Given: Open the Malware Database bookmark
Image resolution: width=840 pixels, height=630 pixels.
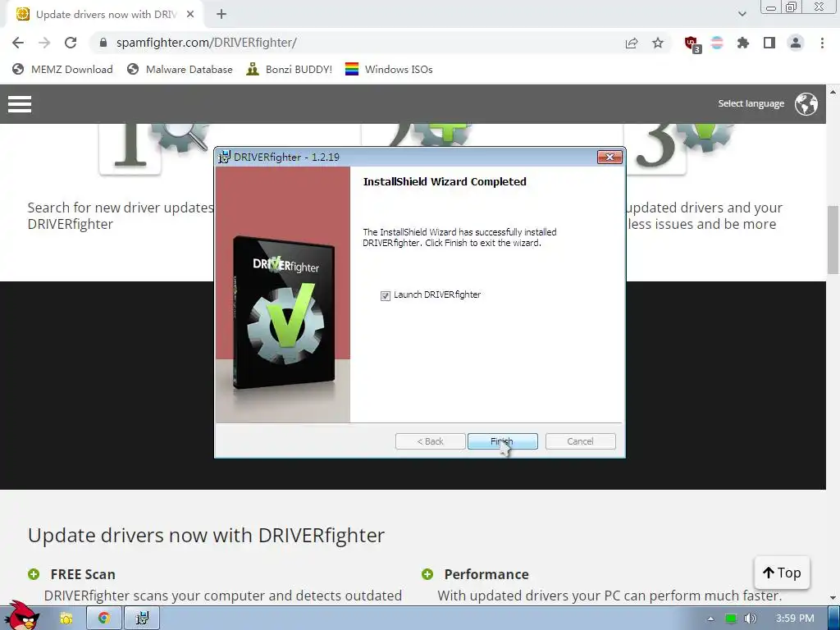Looking at the screenshot, I should [x=180, y=69].
